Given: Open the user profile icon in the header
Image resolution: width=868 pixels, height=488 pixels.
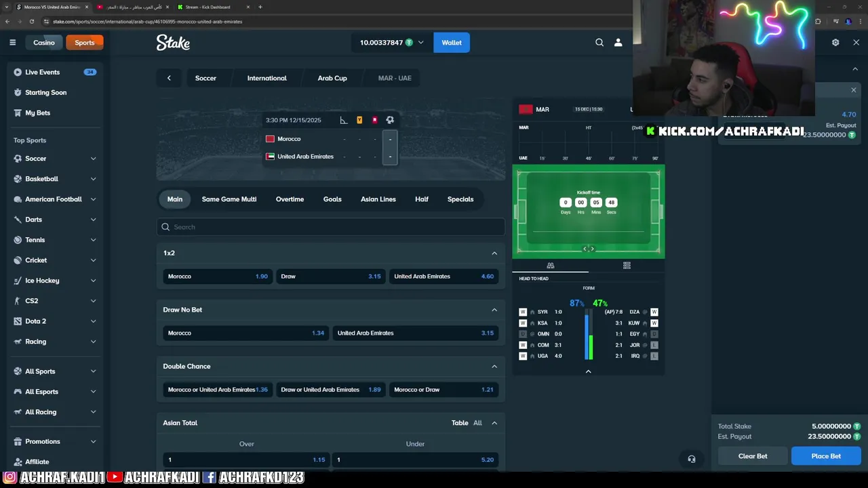Looking at the screenshot, I should pos(618,43).
